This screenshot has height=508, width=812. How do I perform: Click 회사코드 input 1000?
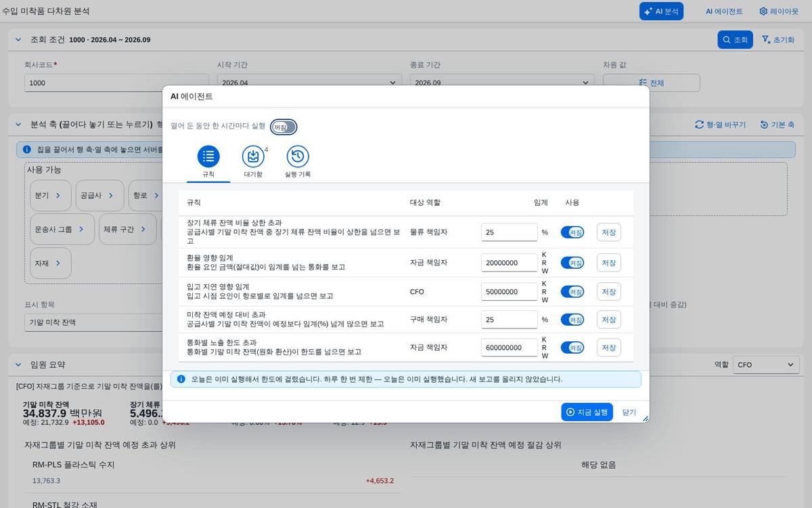pos(116,83)
